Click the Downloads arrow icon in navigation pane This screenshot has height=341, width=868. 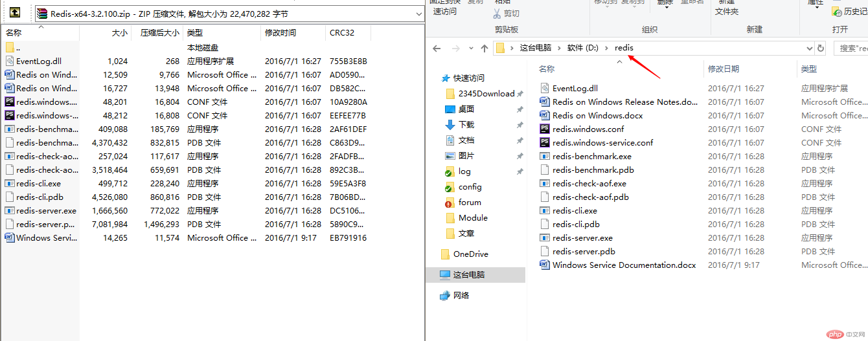point(450,124)
